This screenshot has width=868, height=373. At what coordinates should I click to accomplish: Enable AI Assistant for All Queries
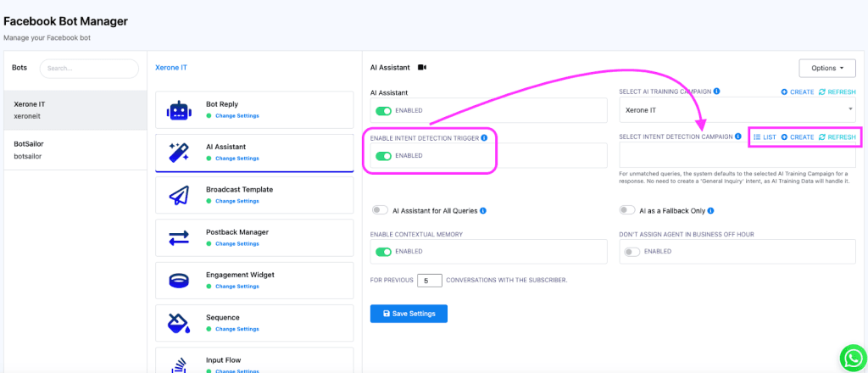(380, 210)
